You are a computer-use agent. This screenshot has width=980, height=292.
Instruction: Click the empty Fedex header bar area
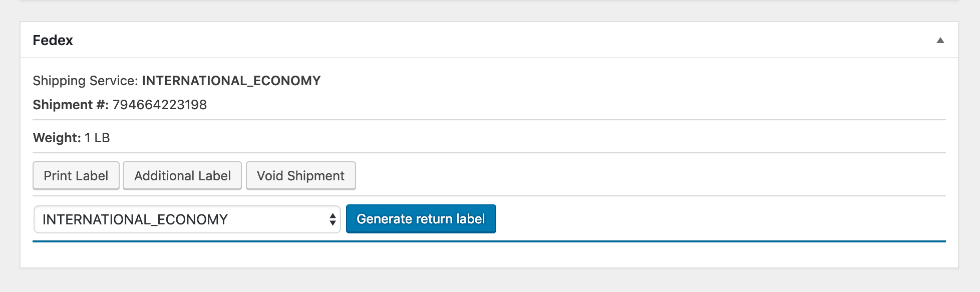tap(501, 40)
